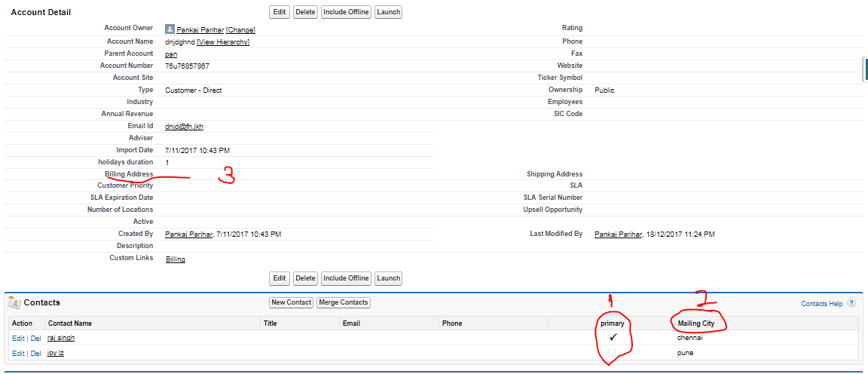Click the holidays duration value 1
The image size is (868, 374).
point(167,162)
